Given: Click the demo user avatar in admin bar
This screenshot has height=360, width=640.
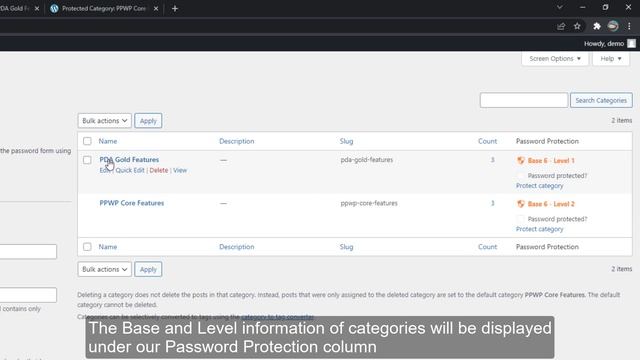Looking at the screenshot, I should coord(631,43).
